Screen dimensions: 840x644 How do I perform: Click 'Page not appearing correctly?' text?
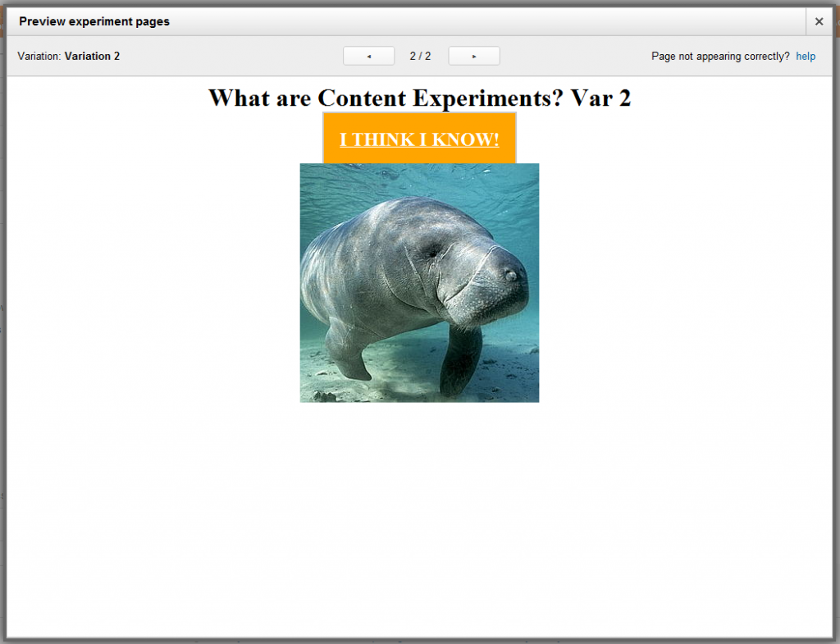click(720, 57)
